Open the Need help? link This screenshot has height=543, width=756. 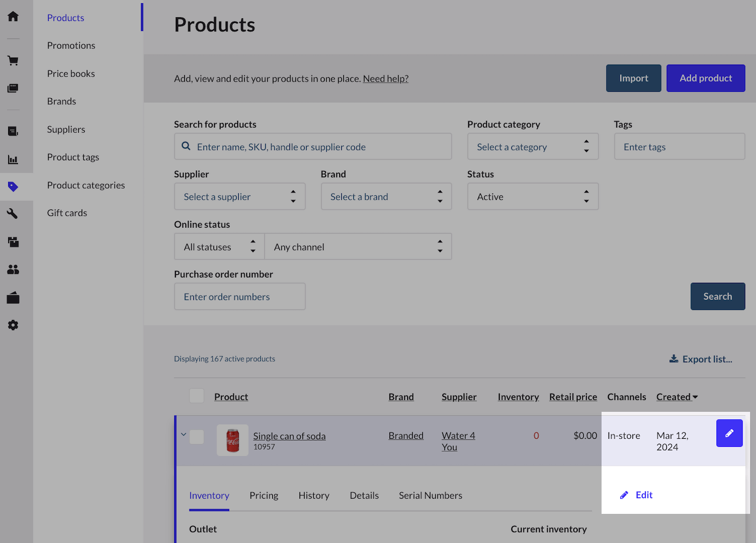[386, 79]
